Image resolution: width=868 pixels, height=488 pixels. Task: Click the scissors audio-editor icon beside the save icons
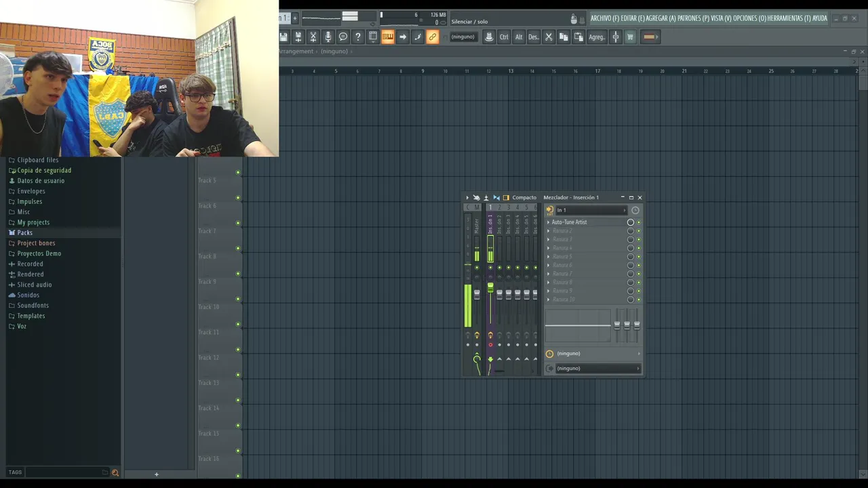coord(313,37)
